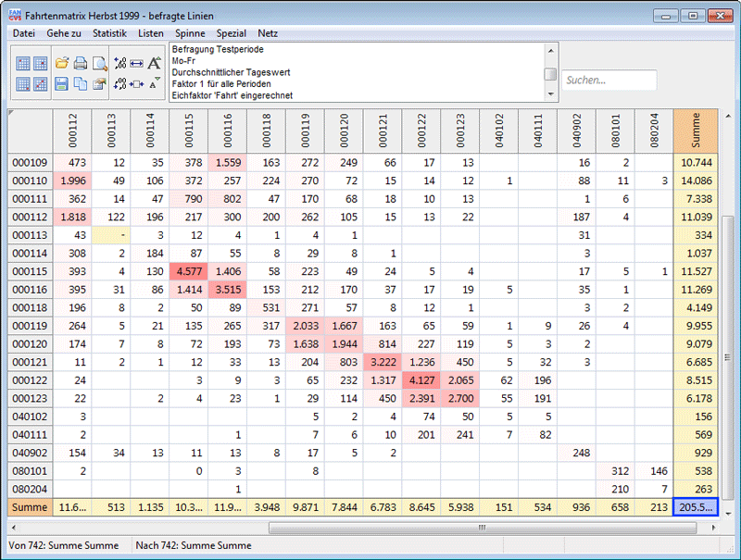Decrease decimal places in the toolbar
Screen dimensions: 741x560
pyautogui.click(x=120, y=84)
